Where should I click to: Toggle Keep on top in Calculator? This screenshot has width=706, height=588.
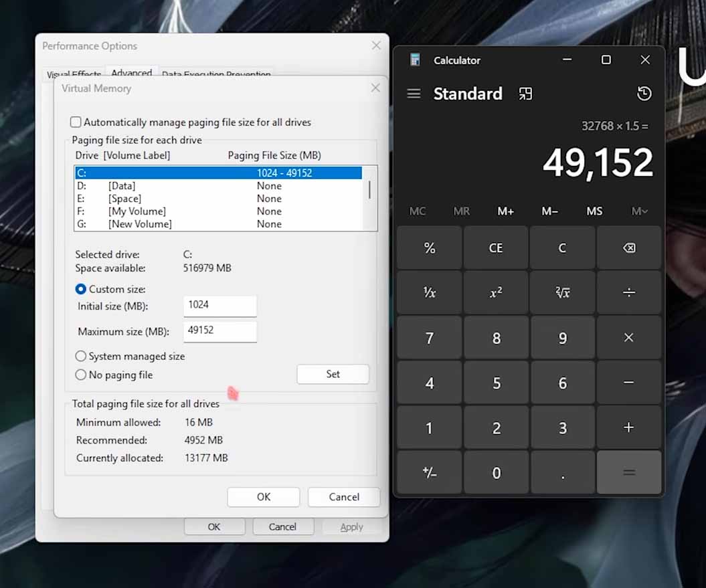click(525, 94)
